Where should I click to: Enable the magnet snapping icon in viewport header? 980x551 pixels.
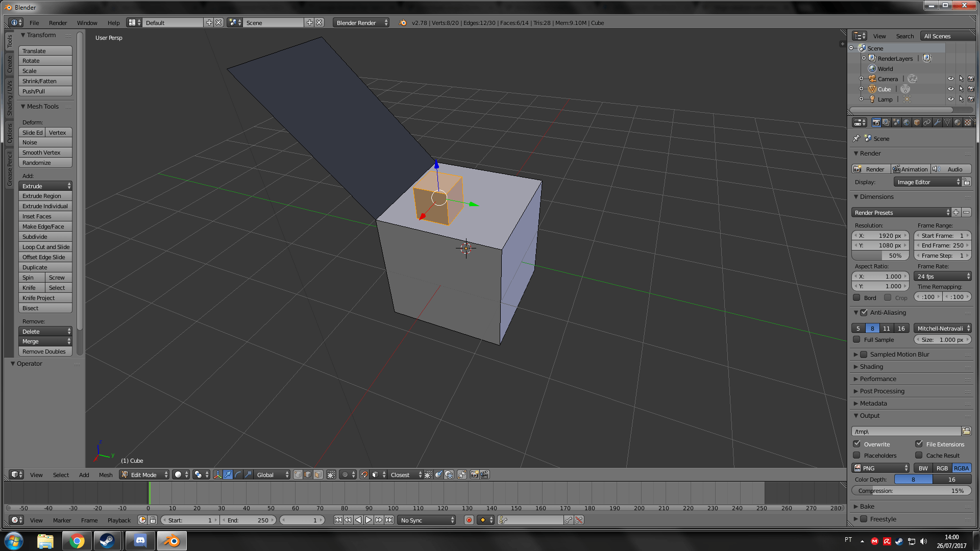[364, 474]
